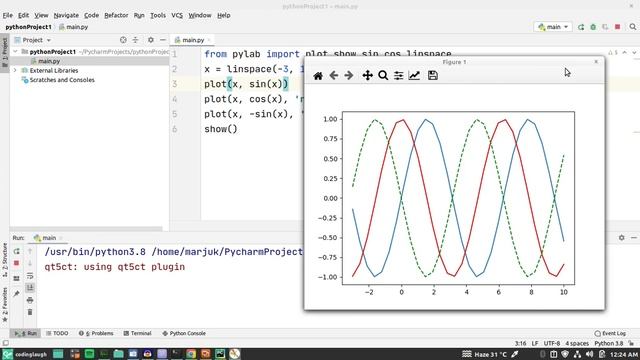
Task: Toggle the Favorites side panel
Action: (x=4, y=304)
